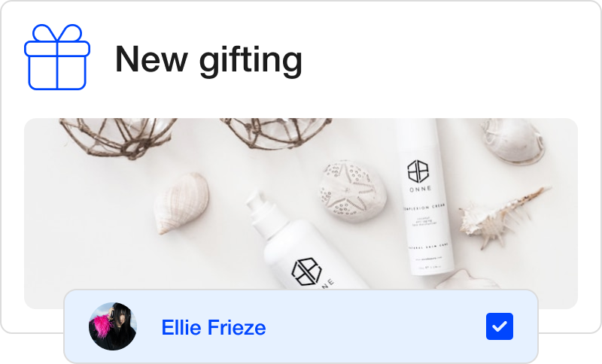This screenshot has width=602, height=364.
Task: Click the Ellie Frieze name link
Action: (x=214, y=328)
